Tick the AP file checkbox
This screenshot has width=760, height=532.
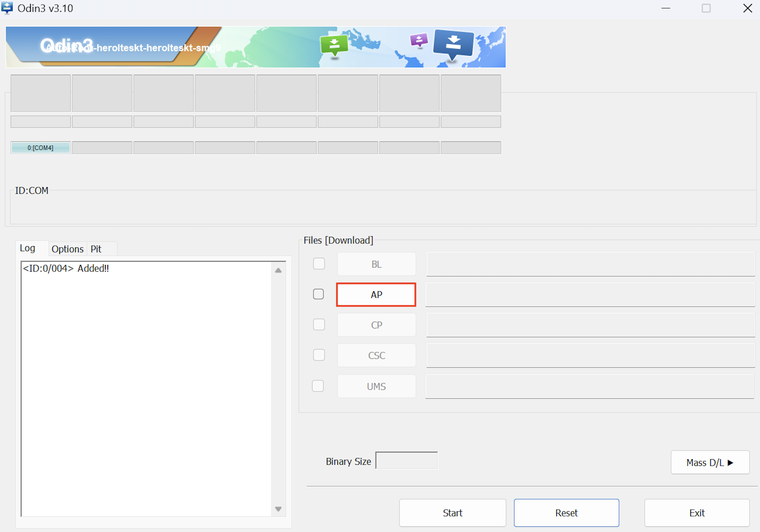[318, 294]
